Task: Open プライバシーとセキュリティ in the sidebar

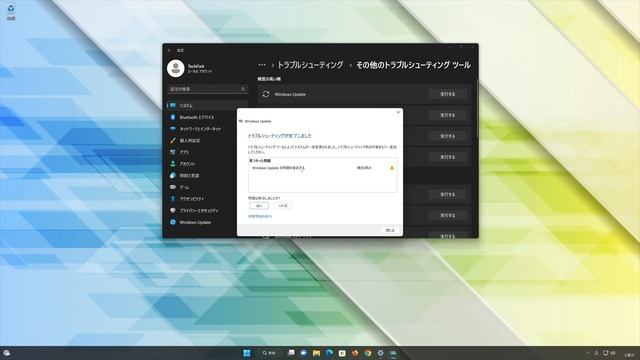Action: click(207, 211)
